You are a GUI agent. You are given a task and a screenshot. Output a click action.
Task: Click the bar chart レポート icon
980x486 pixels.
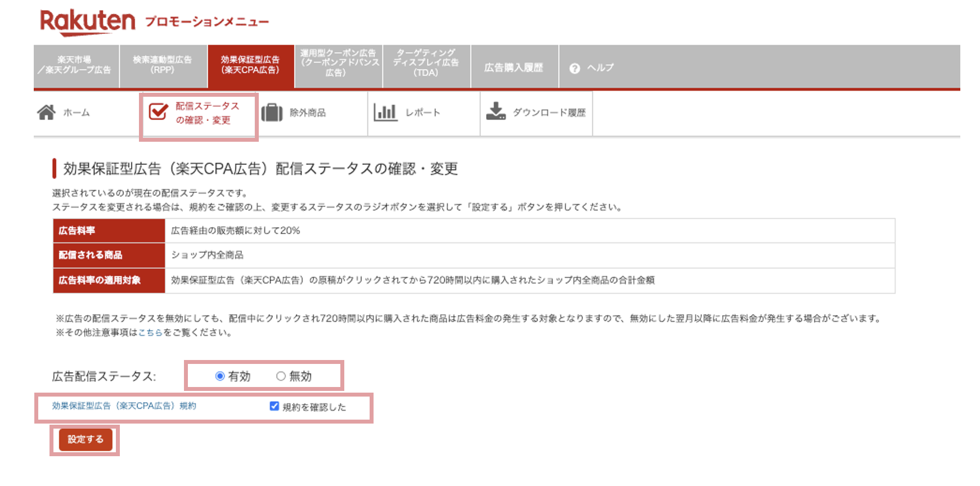[x=385, y=112]
